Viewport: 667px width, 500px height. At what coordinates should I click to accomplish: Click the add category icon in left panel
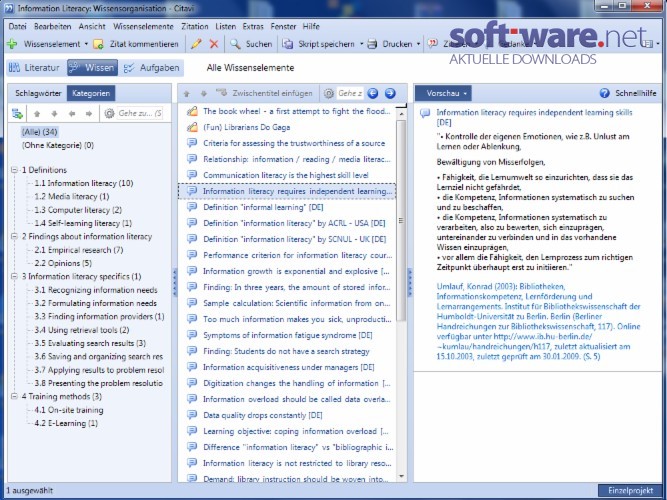17,114
